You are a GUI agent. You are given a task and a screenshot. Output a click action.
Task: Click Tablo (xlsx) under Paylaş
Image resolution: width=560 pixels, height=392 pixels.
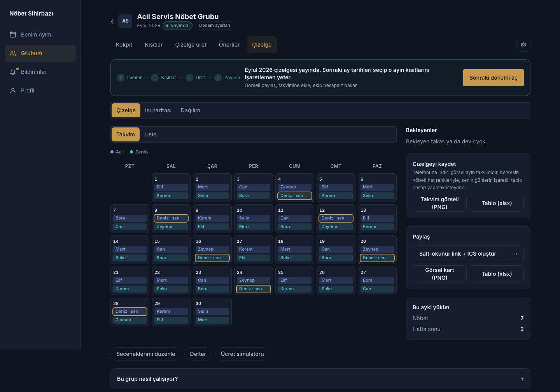click(497, 274)
